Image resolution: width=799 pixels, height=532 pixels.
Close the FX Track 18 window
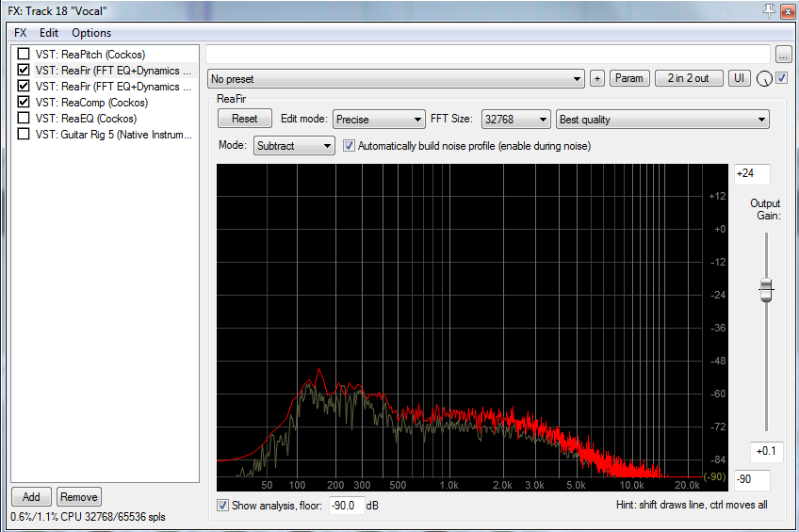(x=787, y=9)
